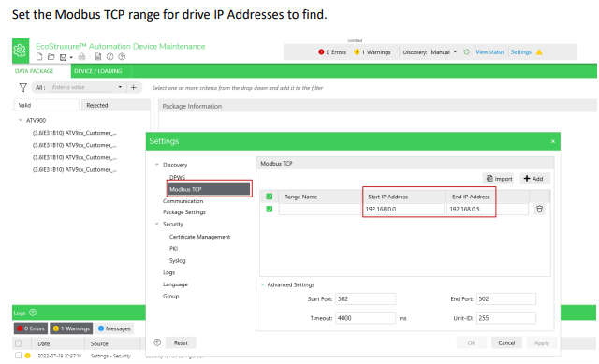
Task: Click the End Port field
Action: [x=506, y=299]
